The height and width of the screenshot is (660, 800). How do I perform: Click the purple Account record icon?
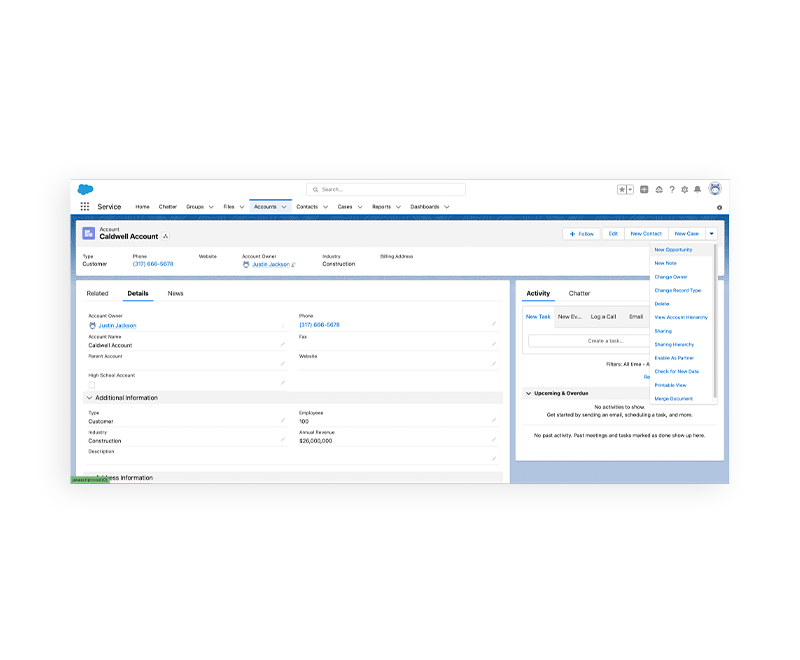click(x=88, y=234)
